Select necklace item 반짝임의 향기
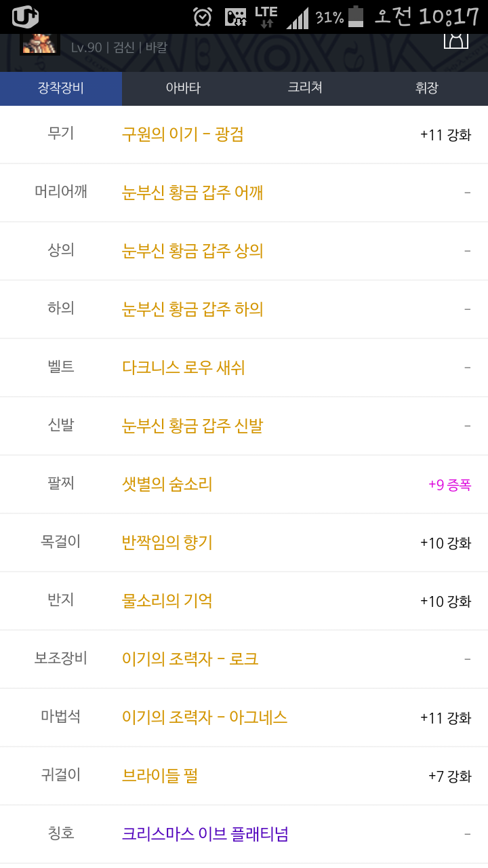 coord(167,542)
